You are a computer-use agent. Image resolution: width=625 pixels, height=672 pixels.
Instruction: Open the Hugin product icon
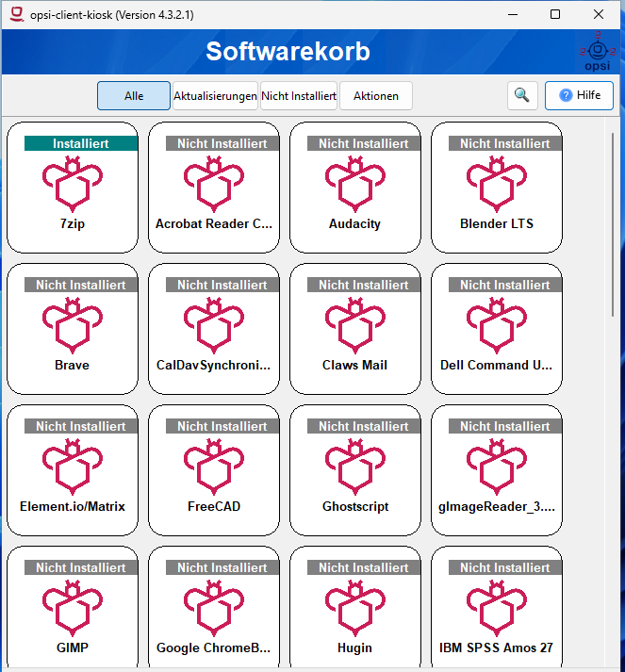coord(355,608)
